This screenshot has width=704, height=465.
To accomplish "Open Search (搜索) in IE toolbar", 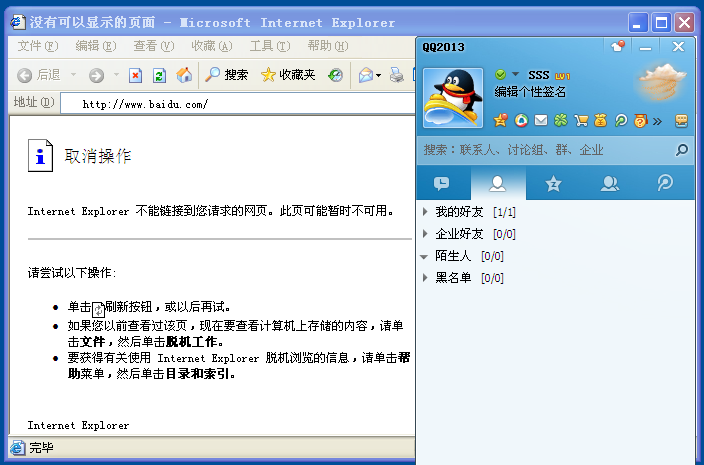I will pos(227,75).
